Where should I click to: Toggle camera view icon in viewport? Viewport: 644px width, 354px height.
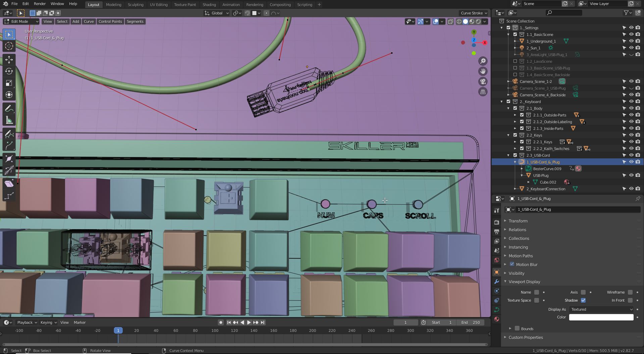[x=483, y=82]
